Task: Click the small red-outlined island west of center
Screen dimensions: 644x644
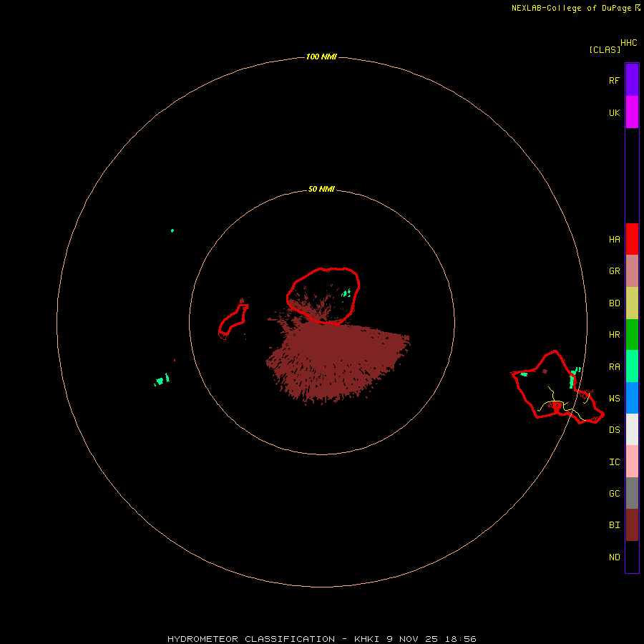Action: (x=233, y=321)
